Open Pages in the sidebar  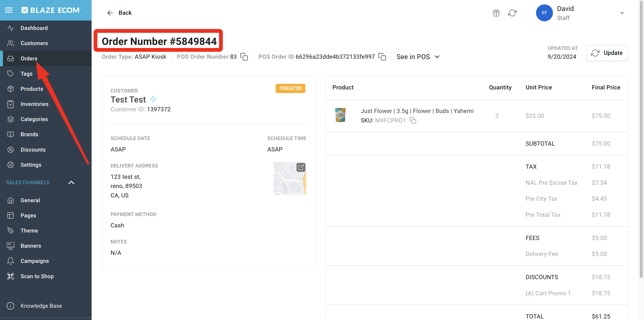coord(46,215)
